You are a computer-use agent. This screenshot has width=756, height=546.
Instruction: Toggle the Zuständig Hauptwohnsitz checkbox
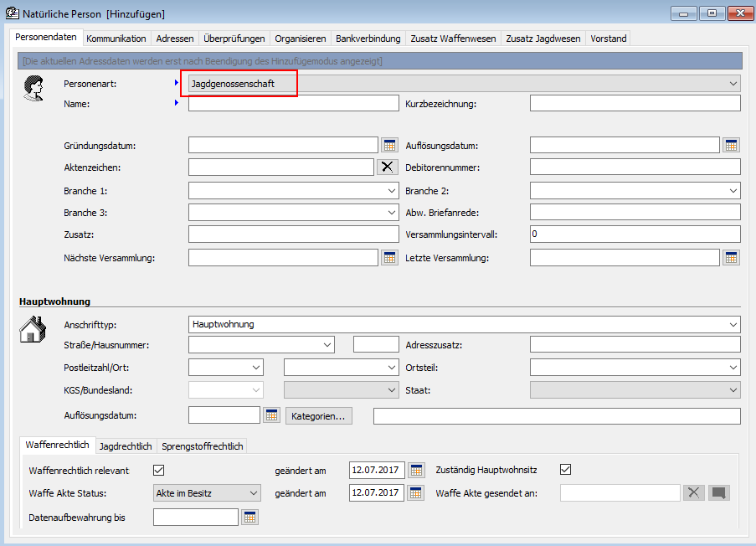(565, 470)
